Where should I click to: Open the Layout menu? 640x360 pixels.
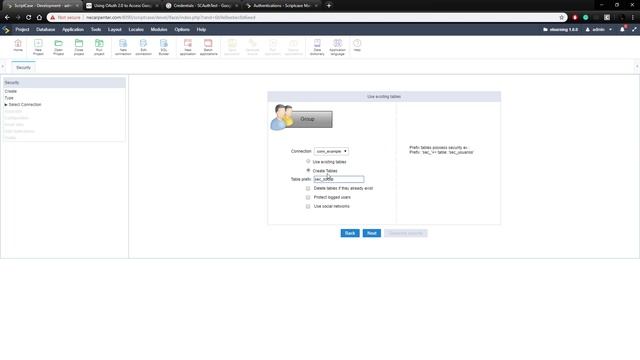click(x=115, y=29)
